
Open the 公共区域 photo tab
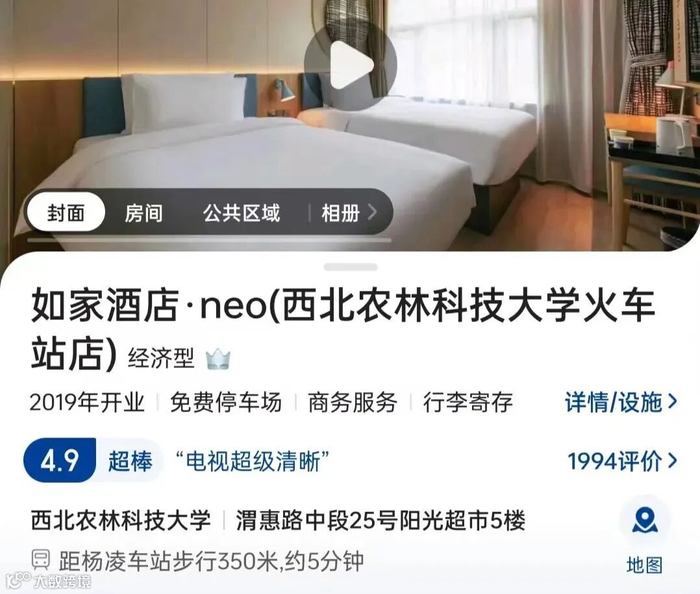(242, 213)
